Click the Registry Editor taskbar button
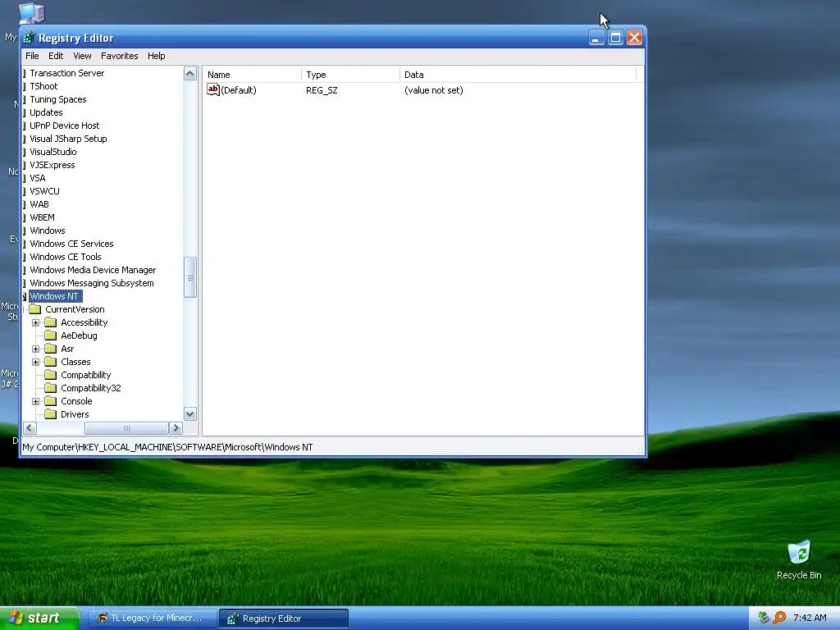The width and height of the screenshot is (840, 630). point(284,619)
